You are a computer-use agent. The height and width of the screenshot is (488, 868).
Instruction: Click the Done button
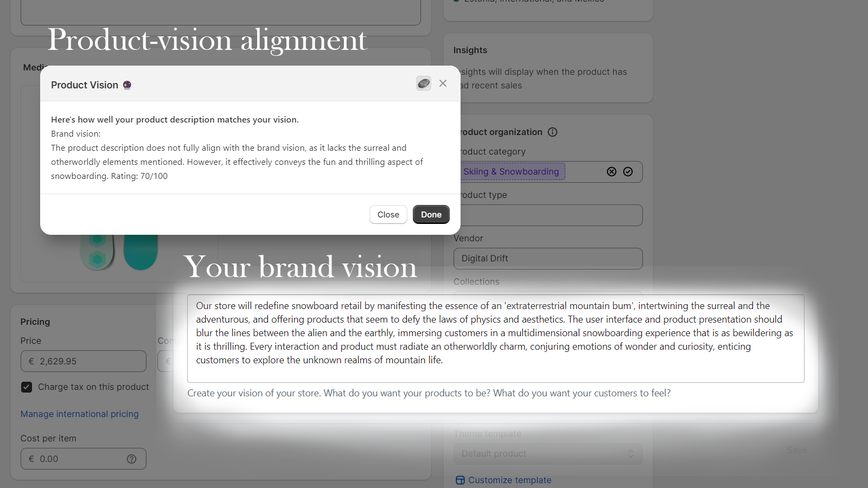pyautogui.click(x=431, y=215)
